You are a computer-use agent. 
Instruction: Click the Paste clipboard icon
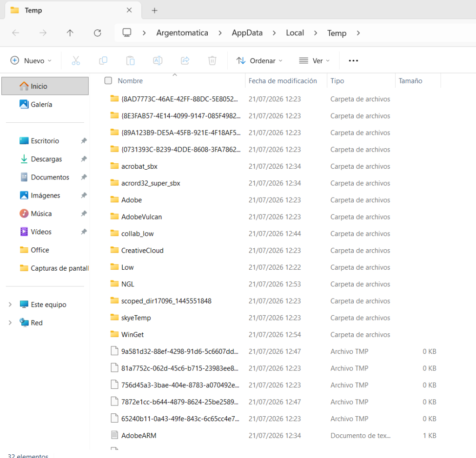point(131,61)
